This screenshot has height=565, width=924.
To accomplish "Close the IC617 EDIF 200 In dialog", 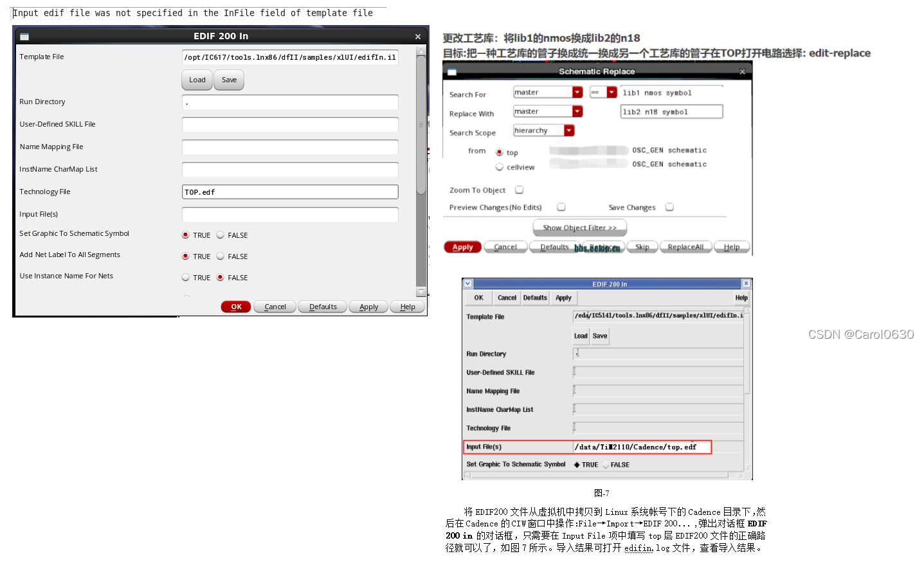I will tap(418, 37).
